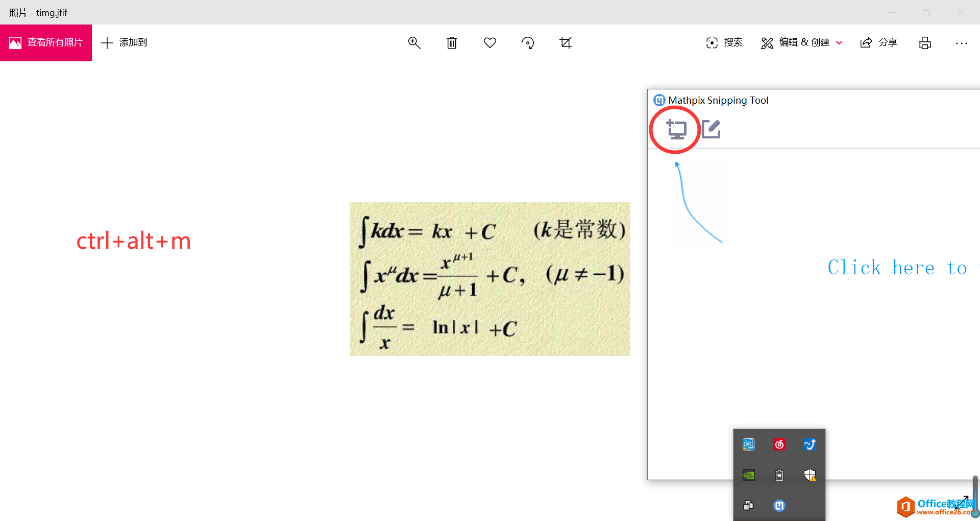Click the battery health tray icon
The height and width of the screenshot is (521, 980).
click(779, 475)
